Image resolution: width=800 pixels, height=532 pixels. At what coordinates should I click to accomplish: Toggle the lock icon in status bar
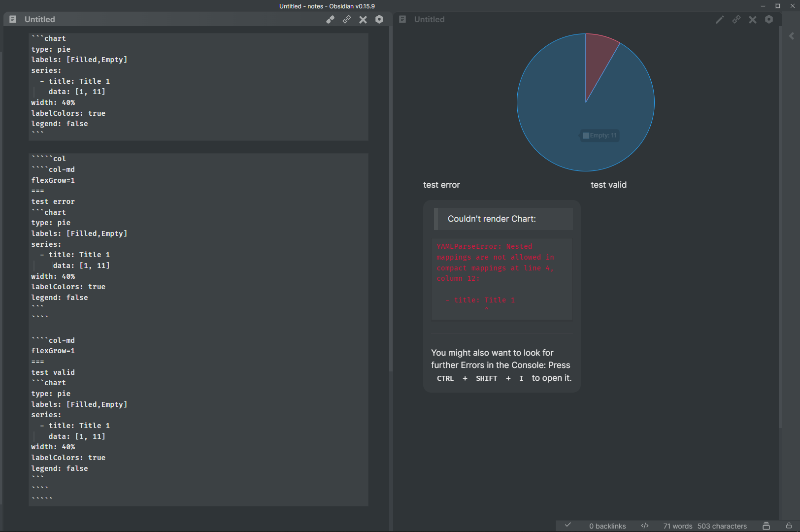(x=789, y=526)
